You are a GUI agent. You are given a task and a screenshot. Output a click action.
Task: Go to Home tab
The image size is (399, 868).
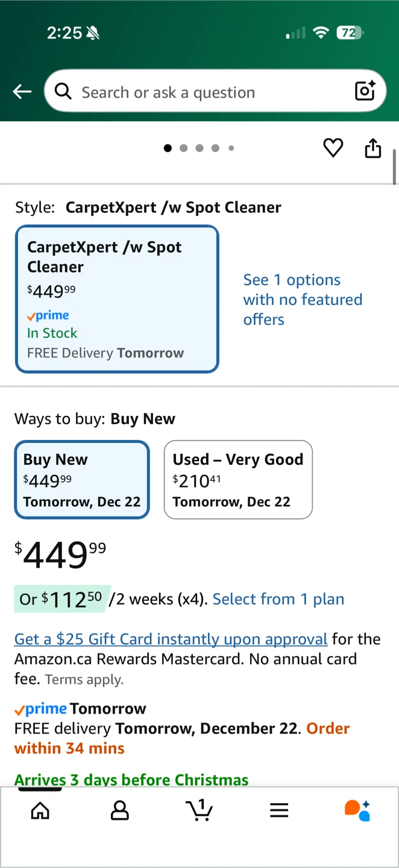pyautogui.click(x=40, y=811)
